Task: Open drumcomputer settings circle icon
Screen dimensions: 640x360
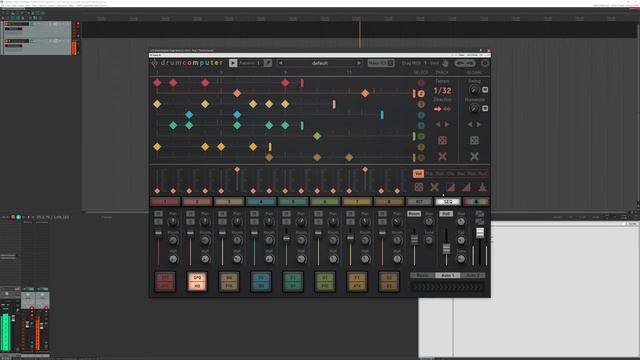Action: (x=485, y=63)
